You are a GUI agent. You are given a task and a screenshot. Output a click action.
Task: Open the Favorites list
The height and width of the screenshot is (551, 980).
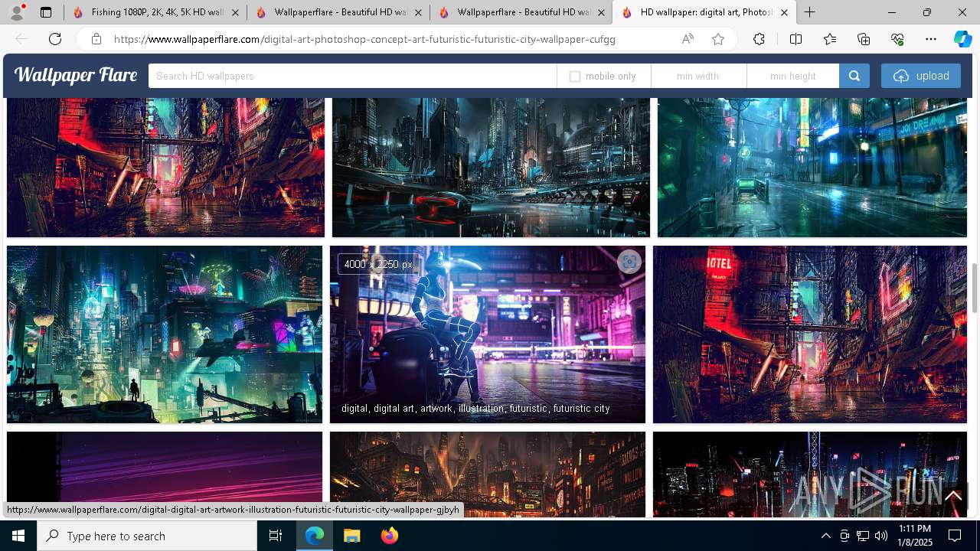(830, 39)
